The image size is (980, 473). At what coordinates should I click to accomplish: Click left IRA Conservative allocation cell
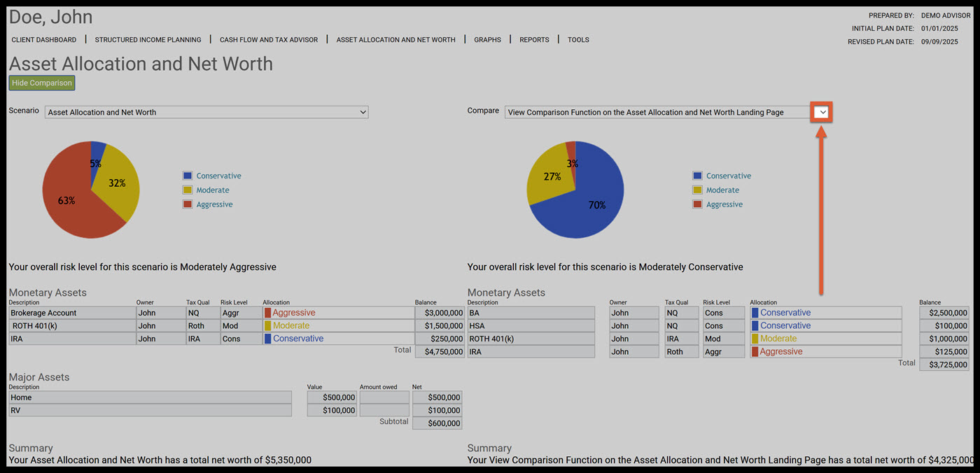338,339
